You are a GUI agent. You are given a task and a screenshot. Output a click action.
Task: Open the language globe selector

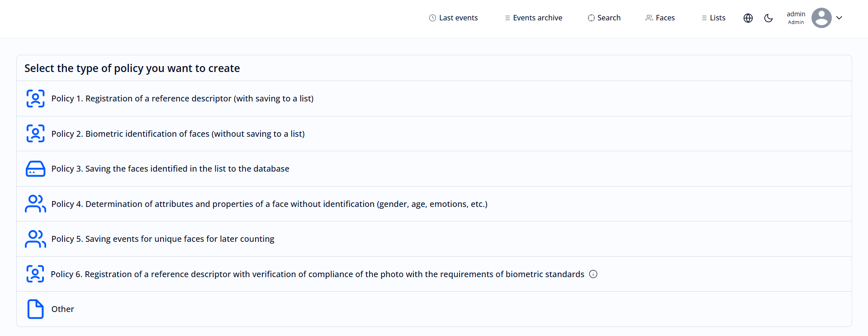pyautogui.click(x=748, y=18)
